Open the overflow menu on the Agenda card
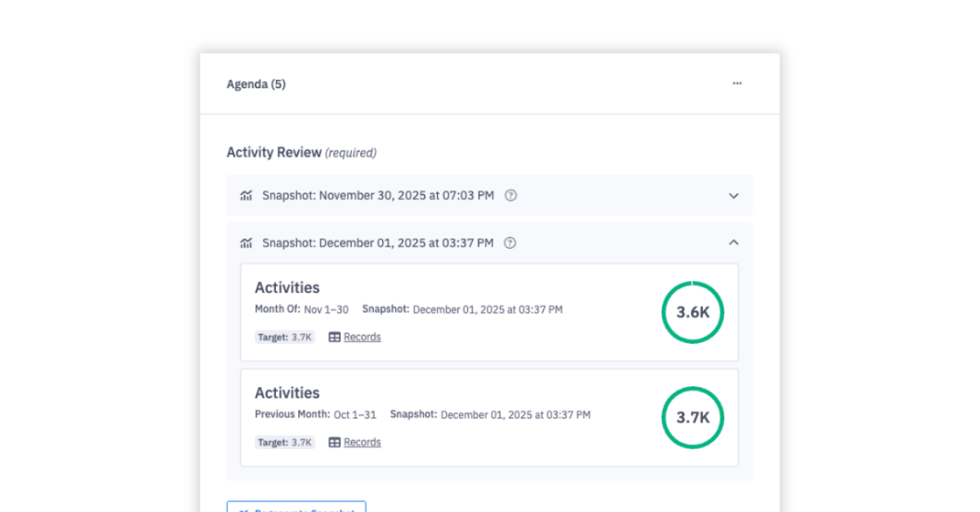Screen dimensions: 980x512 click(737, 83)
